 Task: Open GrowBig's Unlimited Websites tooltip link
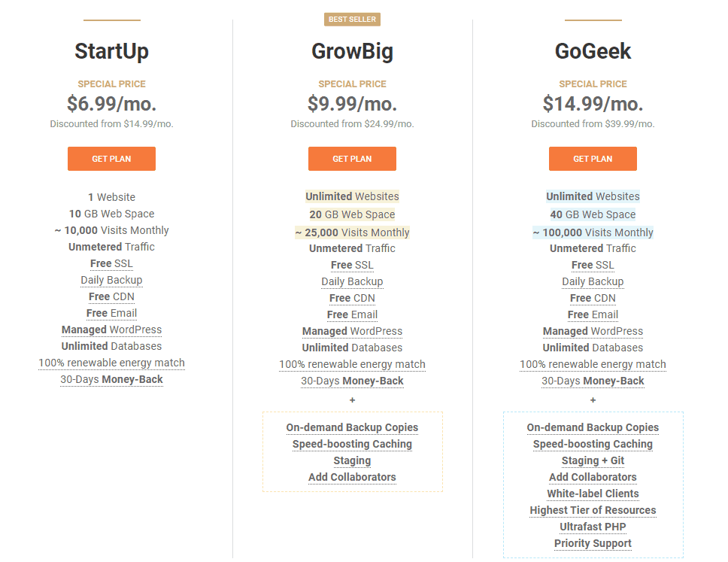(x=352, y=196)
